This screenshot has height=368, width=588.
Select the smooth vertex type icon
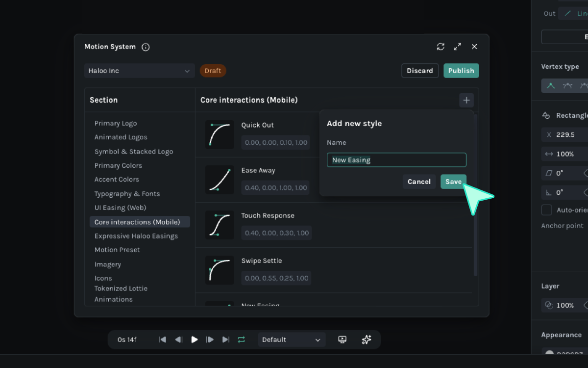point(567,86)
